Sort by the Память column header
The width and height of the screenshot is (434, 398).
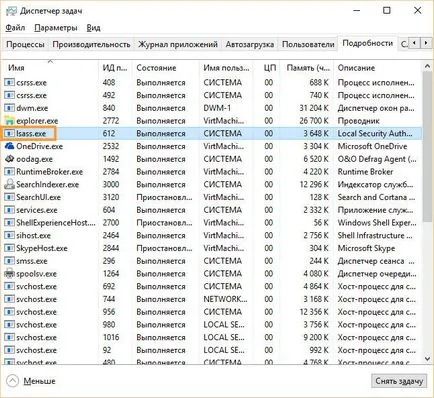[x=307, y=68]
